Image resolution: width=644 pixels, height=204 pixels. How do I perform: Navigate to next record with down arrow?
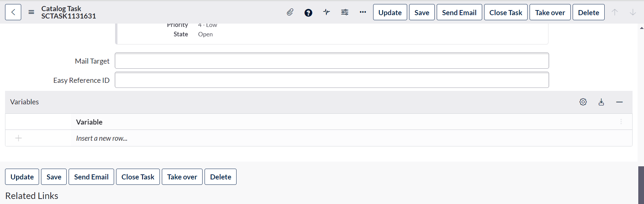pyautogui.click(x=633, y=12)
